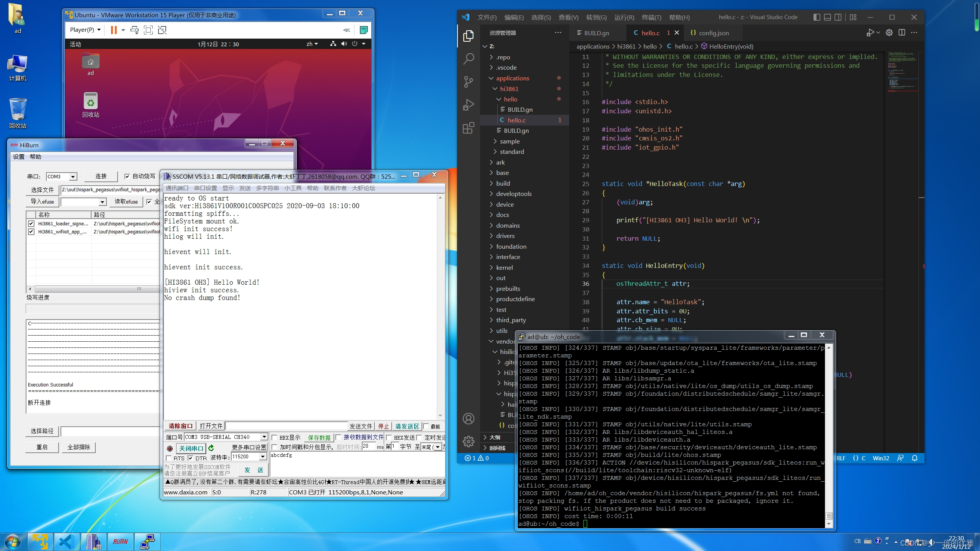The width and height of the screenshot is (980, 551).
Task: Toggle the HEX显示 checkbox in SSCOM
Action: [x=274, y=437]
